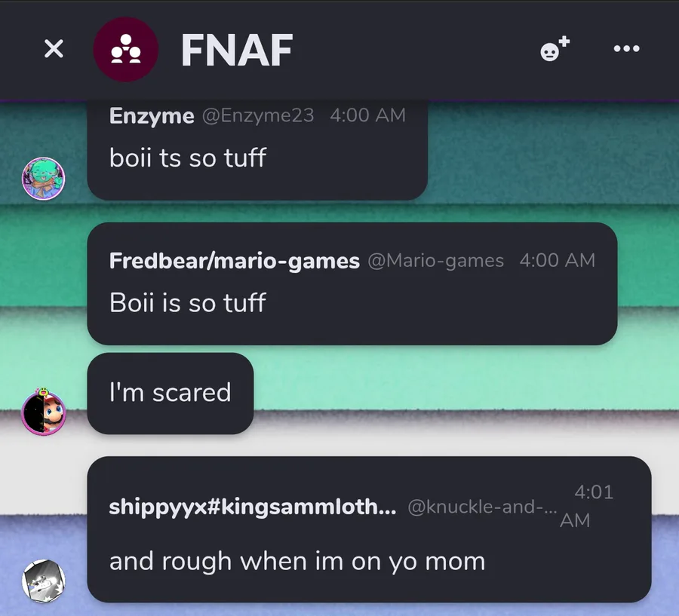Tap Enzyme's green character avatar
Screen dimensions: 679x616
(x=43, y=179)
